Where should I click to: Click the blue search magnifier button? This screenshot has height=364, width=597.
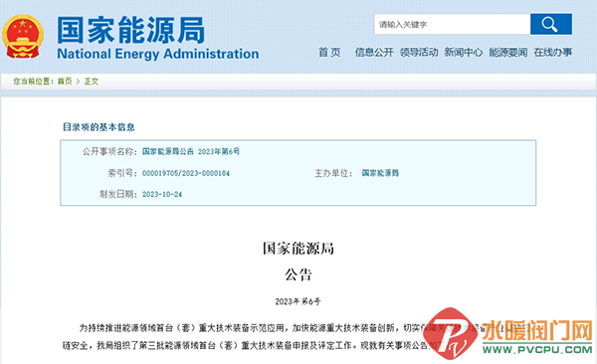[551, 24]
